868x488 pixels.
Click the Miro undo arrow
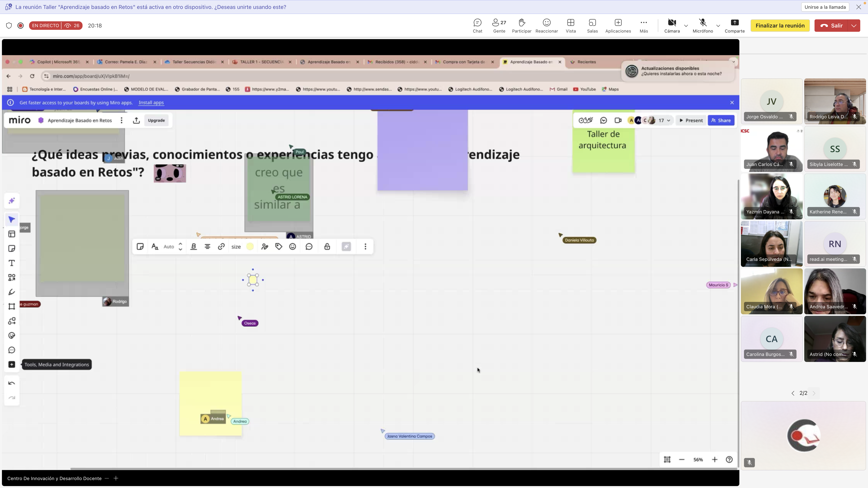[x=12, y=383]
